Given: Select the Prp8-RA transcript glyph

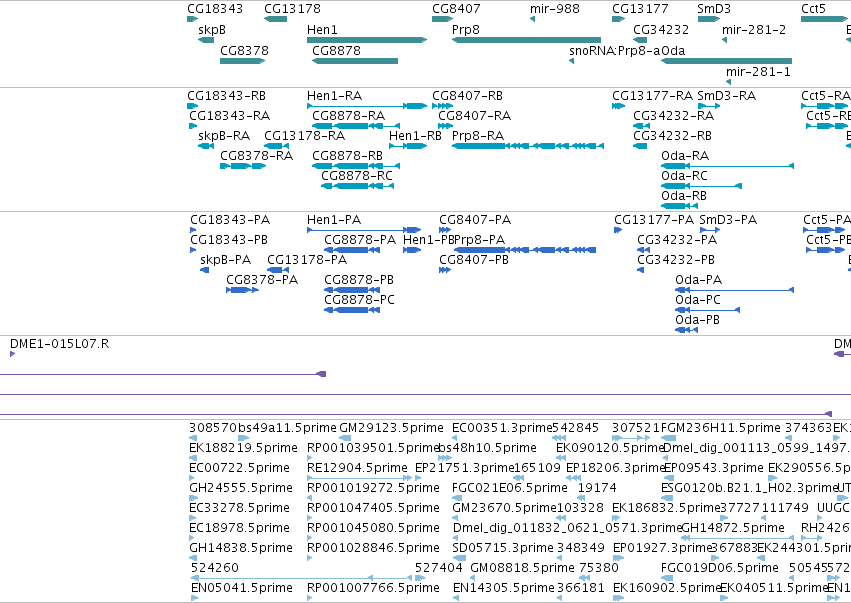Looking at the screenshot, I should [x=528, y=145].
